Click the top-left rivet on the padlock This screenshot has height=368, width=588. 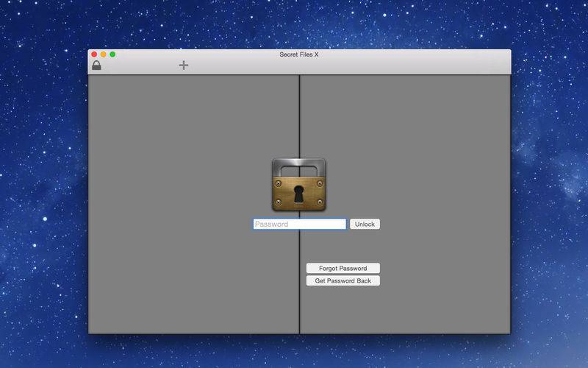pyautogui.click(x=279, y=181)
